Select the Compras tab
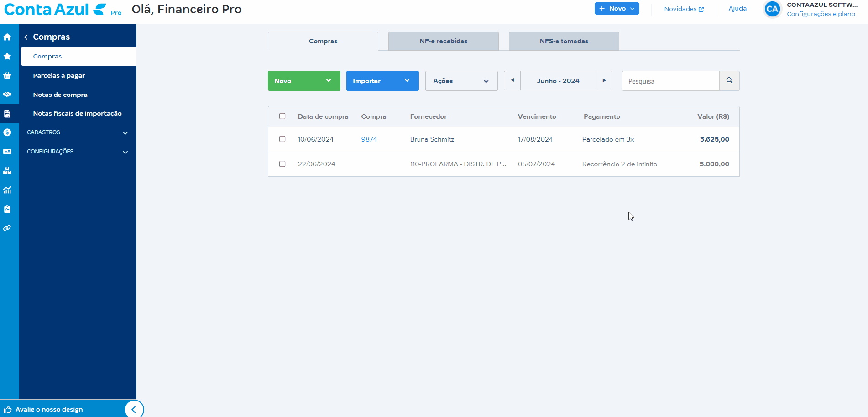Image resolution: width=868 pixels, height=417 pixels. (323, 41)
